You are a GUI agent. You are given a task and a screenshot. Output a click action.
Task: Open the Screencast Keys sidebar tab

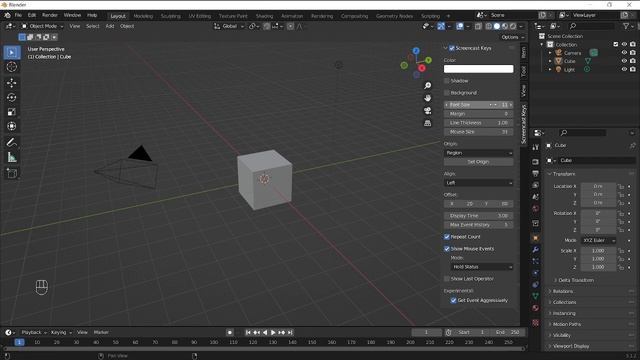[524, 124]
